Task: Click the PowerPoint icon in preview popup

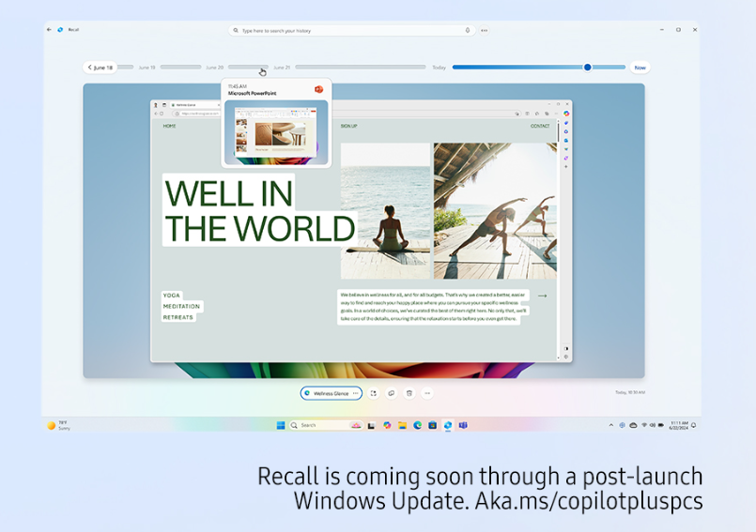Action: (319, 89)
